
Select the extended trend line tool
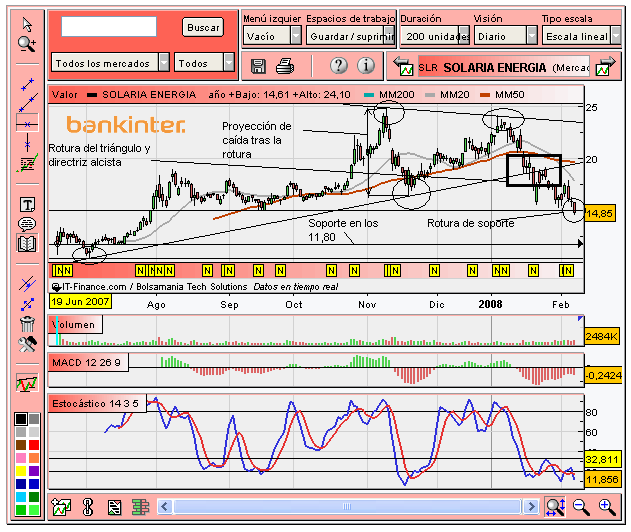click(x=28, y=102)
